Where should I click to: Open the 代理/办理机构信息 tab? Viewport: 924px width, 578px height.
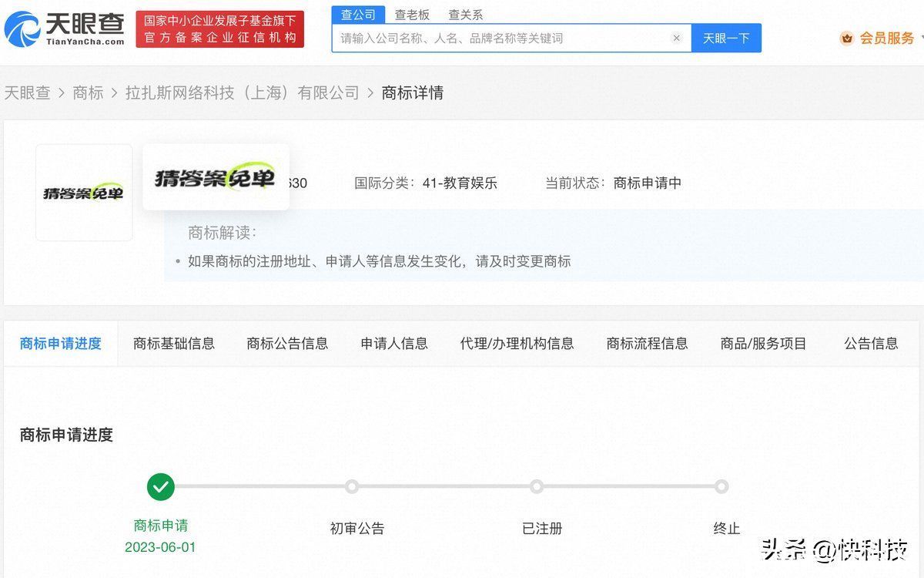517,344
